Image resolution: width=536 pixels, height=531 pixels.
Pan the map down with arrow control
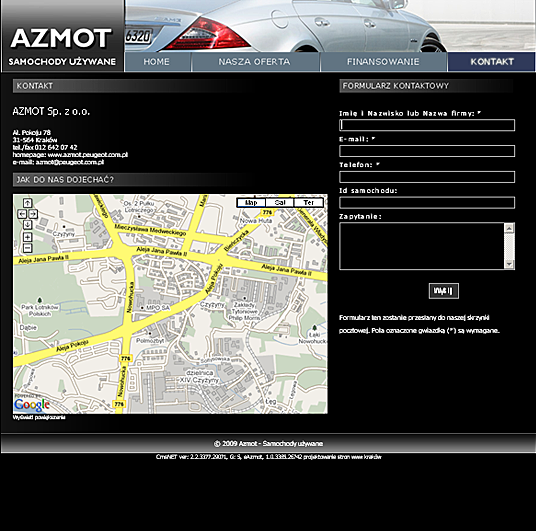[x=27, y=225]
